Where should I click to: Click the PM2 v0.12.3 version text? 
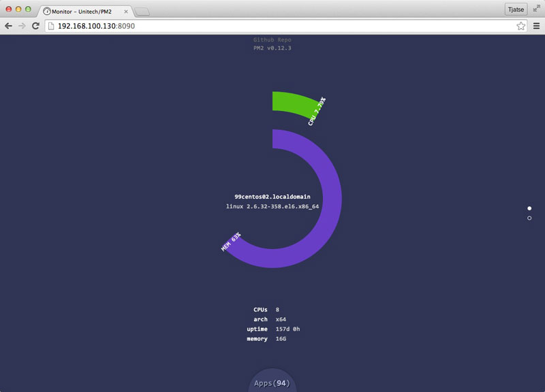click(x=272, y=48)
